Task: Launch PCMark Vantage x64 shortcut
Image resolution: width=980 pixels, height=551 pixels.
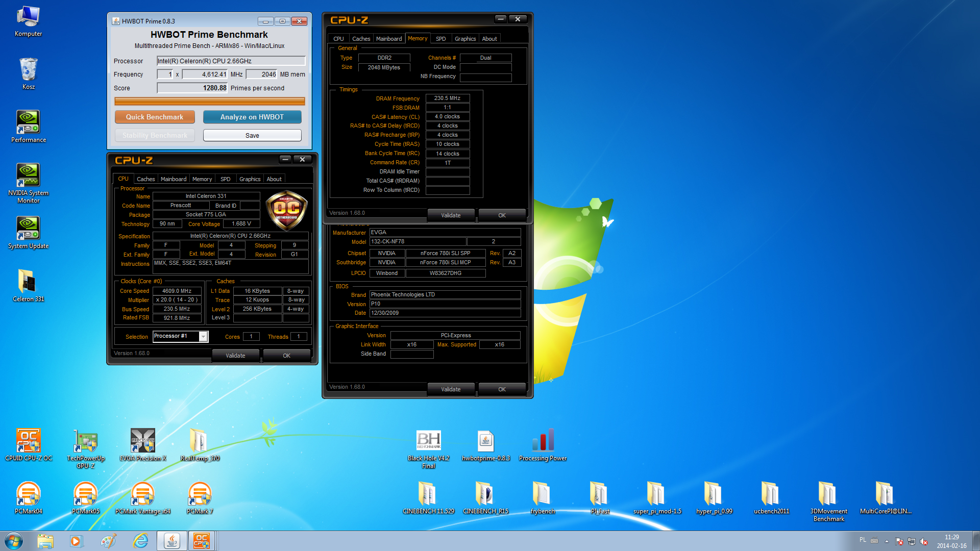Action: 143,498
